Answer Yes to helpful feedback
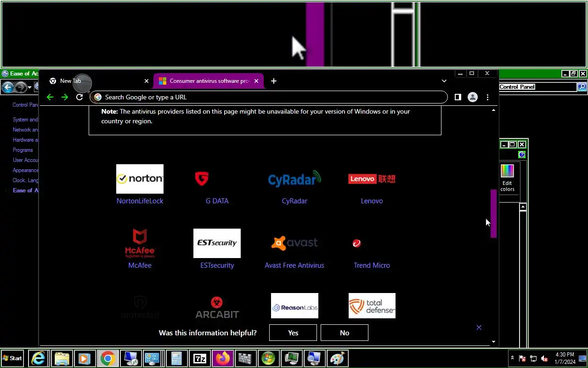This screenshot has height=368, width=588. pos(293,333)
